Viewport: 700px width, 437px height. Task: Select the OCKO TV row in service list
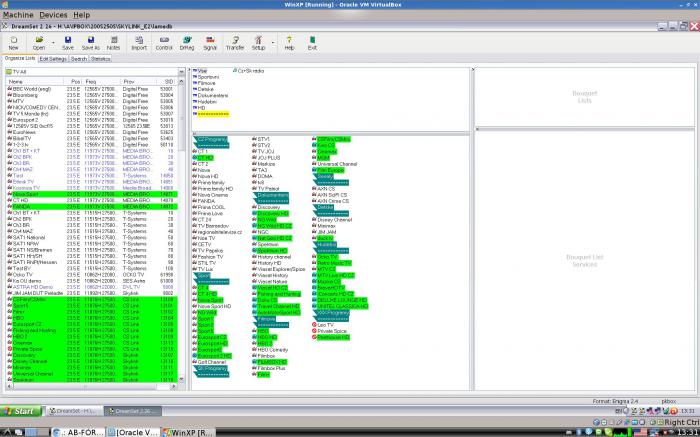pyautogui.click(x=92, y=275)
